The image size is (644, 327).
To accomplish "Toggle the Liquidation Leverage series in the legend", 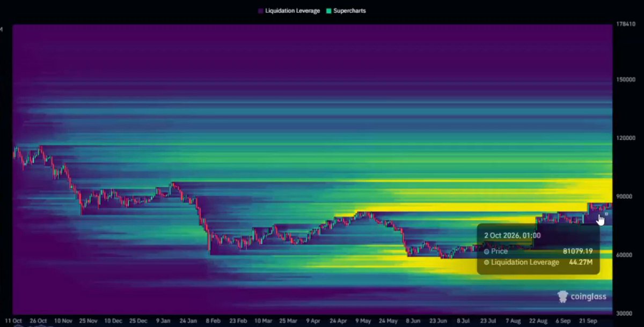I will (x=289, y=11).
